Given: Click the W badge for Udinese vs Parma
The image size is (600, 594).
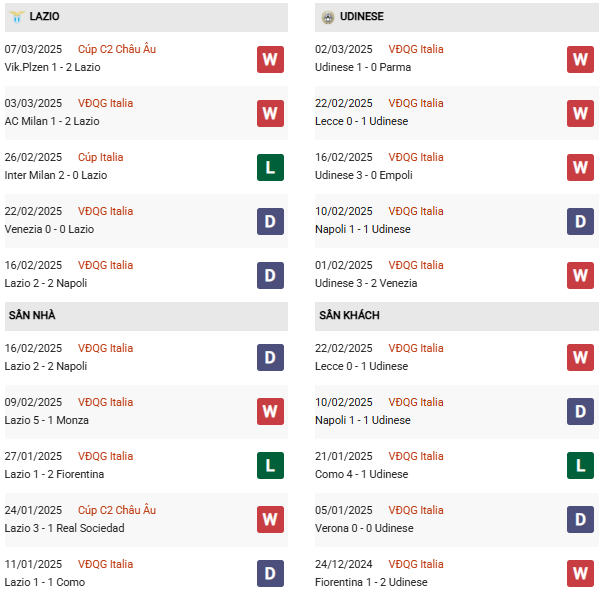Looking at the screenshot, I should [x=580, y=59].
